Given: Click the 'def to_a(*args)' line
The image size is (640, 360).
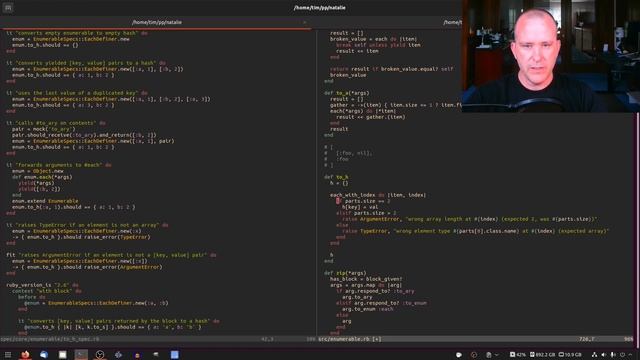Looking at the screenshot, I should pos(347,93).
